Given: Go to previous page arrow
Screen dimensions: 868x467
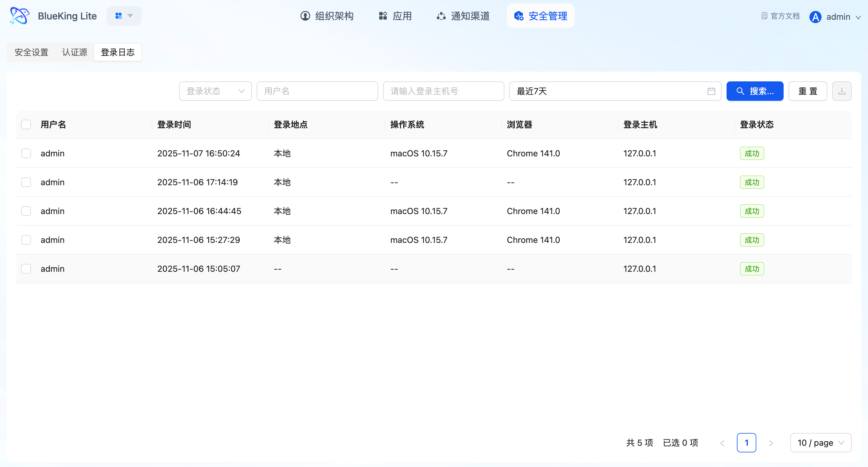Looking at the screenshot, I should (x=722, y=443).
